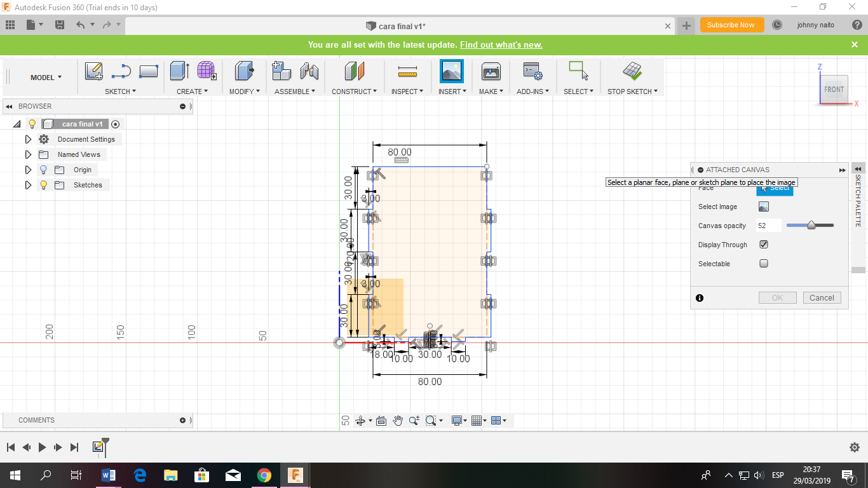Follow the Find out what's new link

[x=501, y=44]
